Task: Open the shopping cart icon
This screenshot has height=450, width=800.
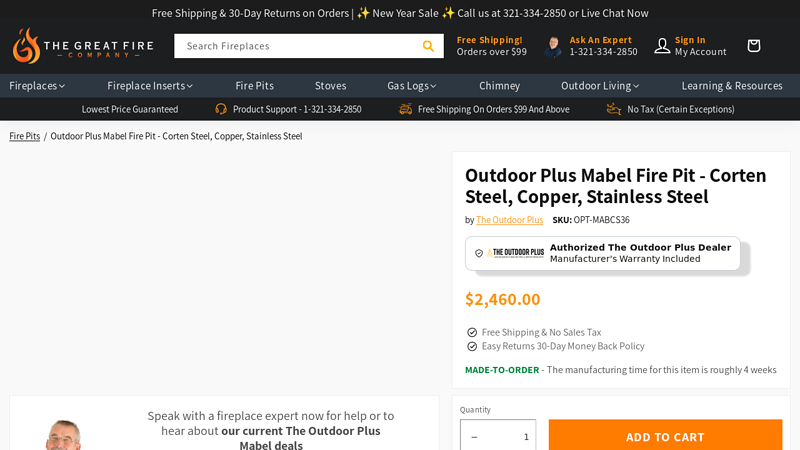Action: 754,46
